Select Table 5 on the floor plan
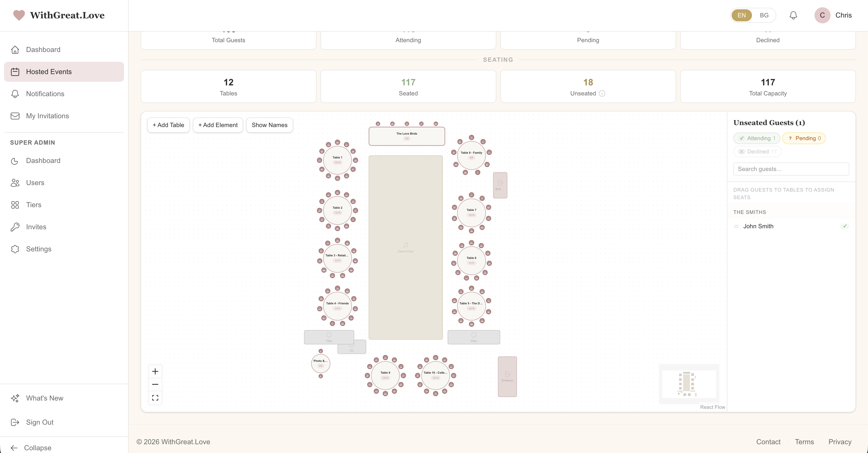 (471, 306)
